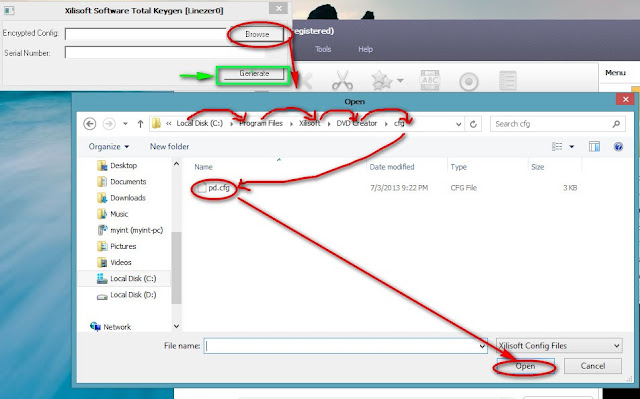This screenshot has width=640, height=399.
Task: Click the ABC subtitle icon in toolbar
Action: tap(429, 80)
